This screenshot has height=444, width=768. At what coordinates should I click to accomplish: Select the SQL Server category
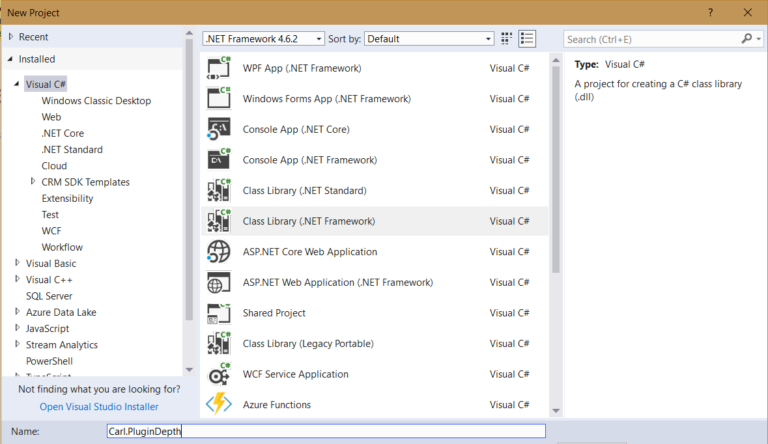(49, 296)
